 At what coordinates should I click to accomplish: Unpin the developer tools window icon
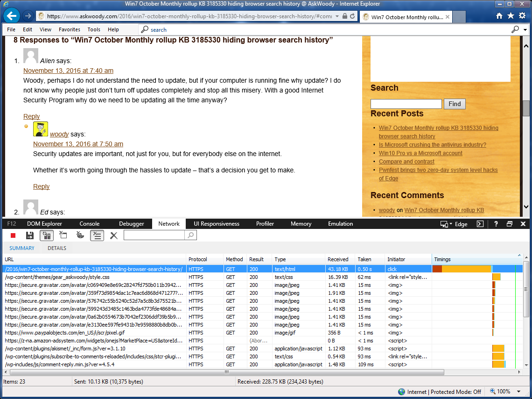tap(509, 224)
